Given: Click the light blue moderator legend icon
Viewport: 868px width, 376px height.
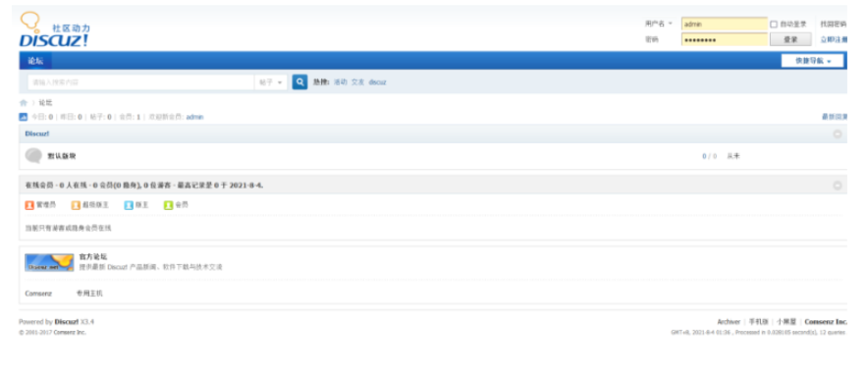Looking at the screenshot, I should [129, 205].
